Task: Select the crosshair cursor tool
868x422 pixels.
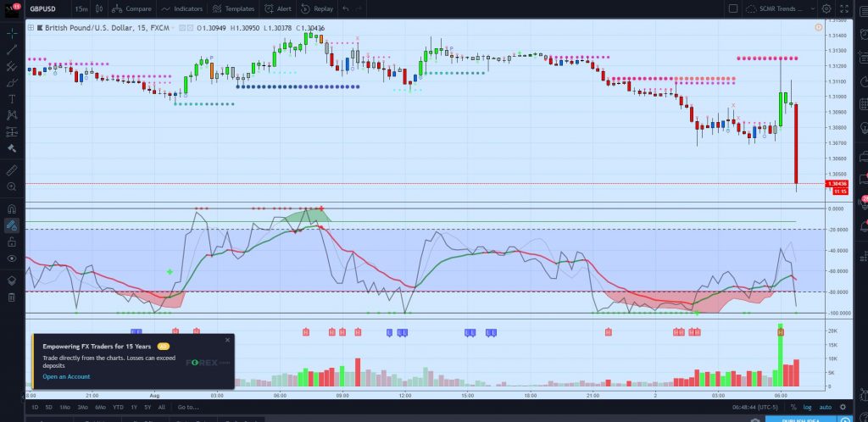Action: click(12, 34)
